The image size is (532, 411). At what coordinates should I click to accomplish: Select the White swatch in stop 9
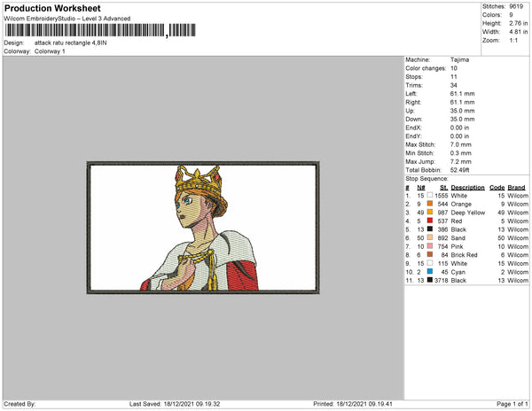pos(430,263)
